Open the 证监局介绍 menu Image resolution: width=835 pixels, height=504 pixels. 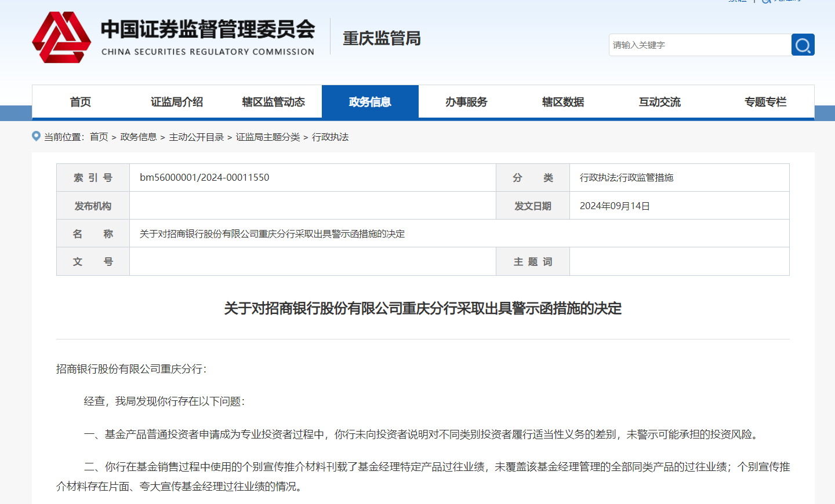pos(176,101)
